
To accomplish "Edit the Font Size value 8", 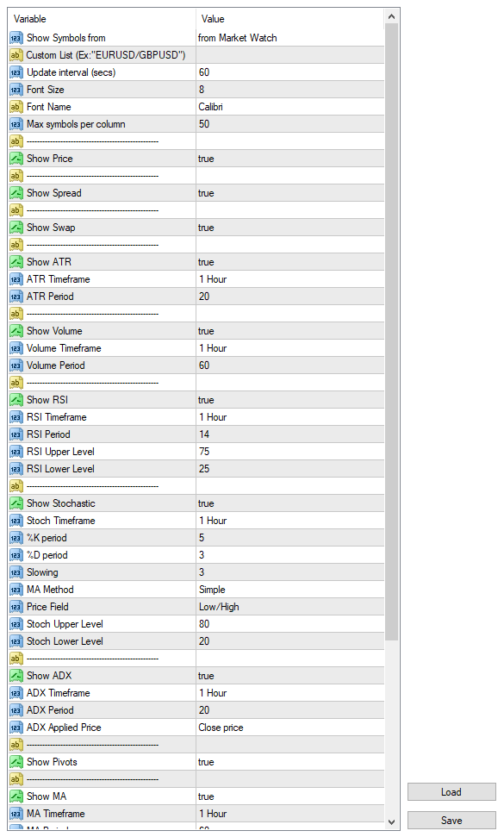I will pyautogui.click(x=290, y=90).
